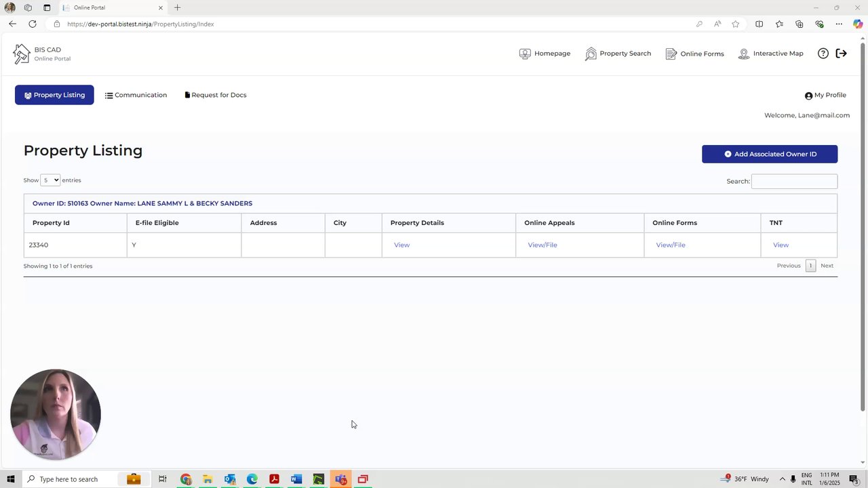
Task: Open View/File link under Online Appeals
Action: pos(542,245)
